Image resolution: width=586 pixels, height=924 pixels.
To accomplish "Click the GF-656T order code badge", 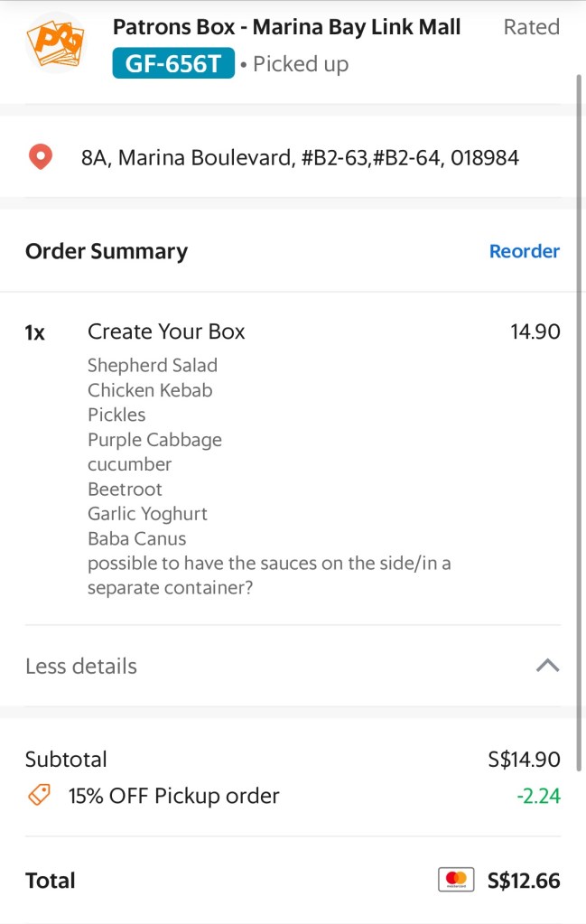I will (173, 64).
